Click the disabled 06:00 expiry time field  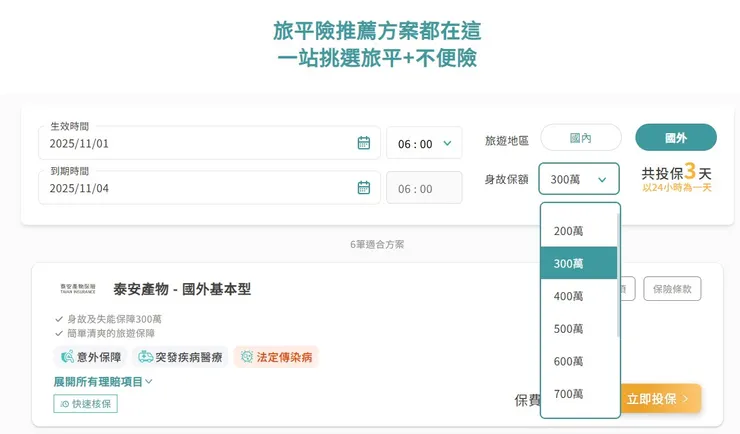[x=424, y=188]
